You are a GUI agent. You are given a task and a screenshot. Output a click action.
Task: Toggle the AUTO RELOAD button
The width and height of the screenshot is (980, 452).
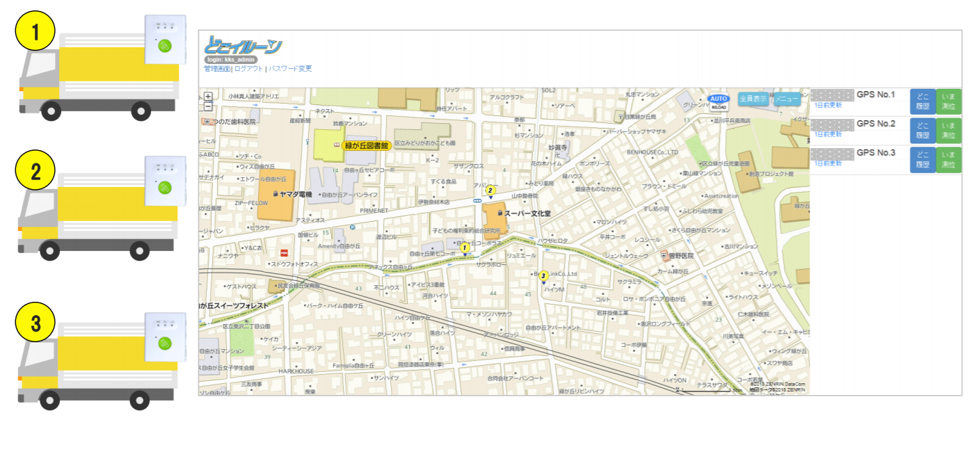pyautogui.click(x=718, y=102)
